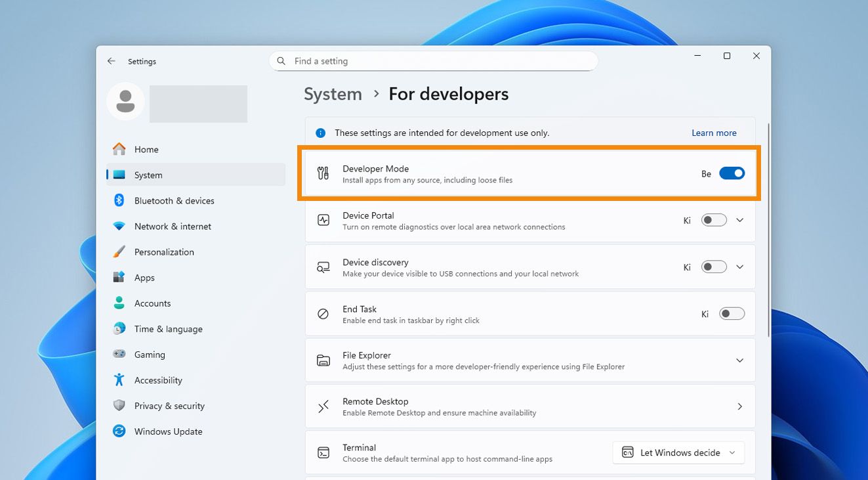Viewport: 868px width, 480px height.
Task: Click the Windows Update sync icon
Action: [x=119, y=431]
